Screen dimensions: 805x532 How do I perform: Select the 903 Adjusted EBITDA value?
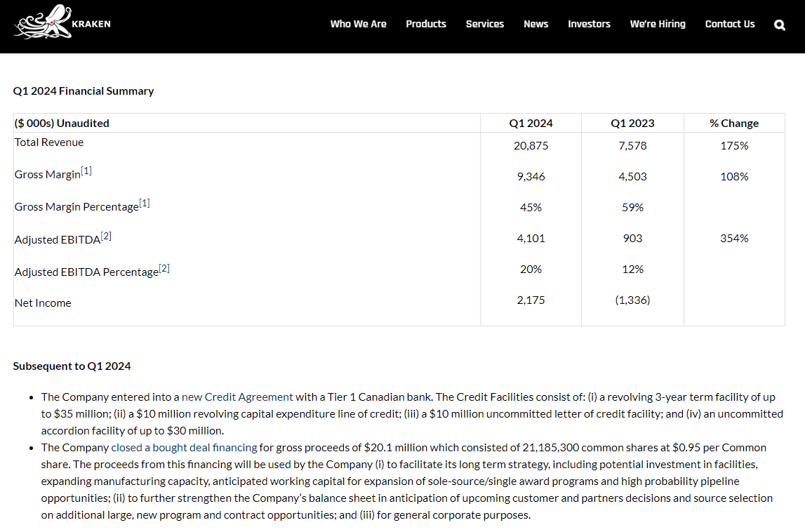(632, 238)
